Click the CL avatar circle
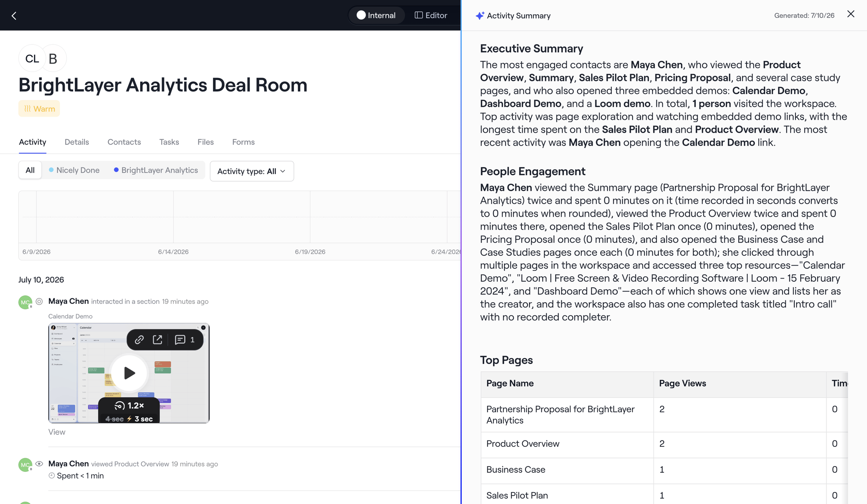Viewport: 867px width, 504px height. pos(32,58)
